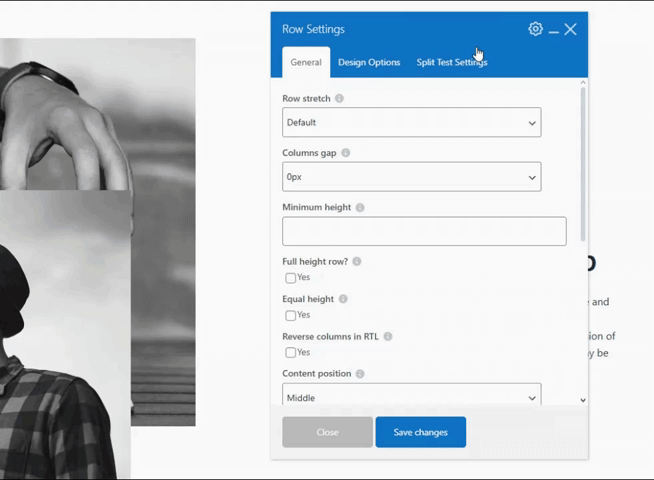
Task: Click the gray Close button
Action: pyautogui.click(x=327, y=432)
